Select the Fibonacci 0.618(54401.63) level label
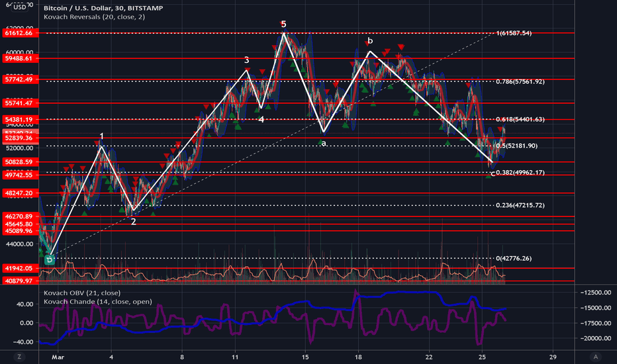 520,119
